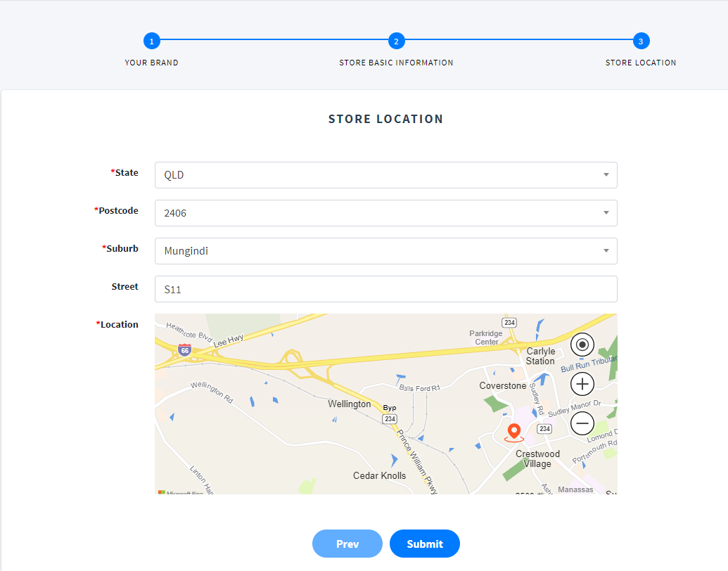Submit the store location form
This screenshot has height=571, width=728.
click(x=424, y=544)
